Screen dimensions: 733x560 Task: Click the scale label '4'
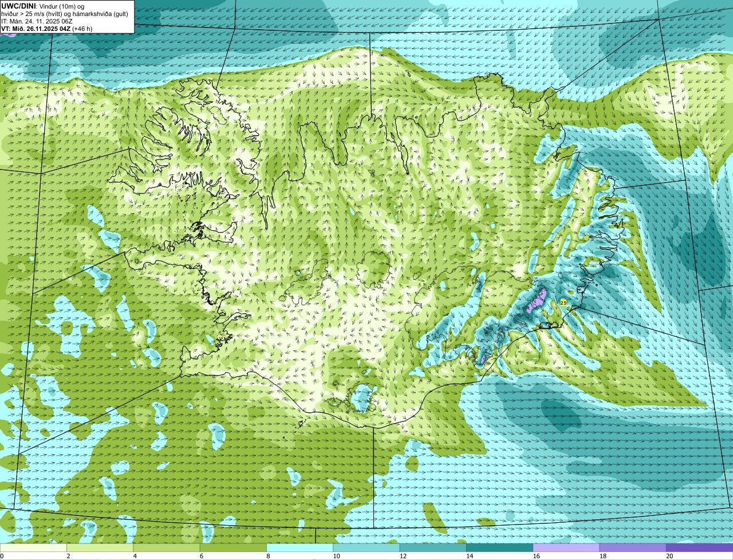(x=135, y=556)
